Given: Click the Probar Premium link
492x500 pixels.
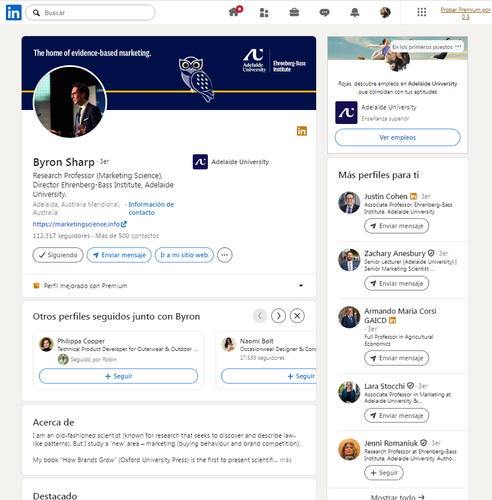Looking at the screenshot, I should pos(465,13).
